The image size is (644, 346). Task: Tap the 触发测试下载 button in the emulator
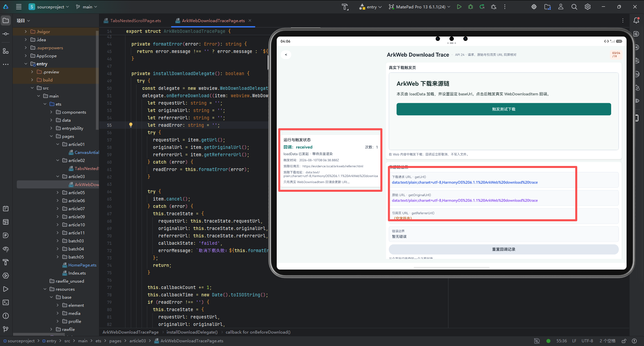point(503,109)
